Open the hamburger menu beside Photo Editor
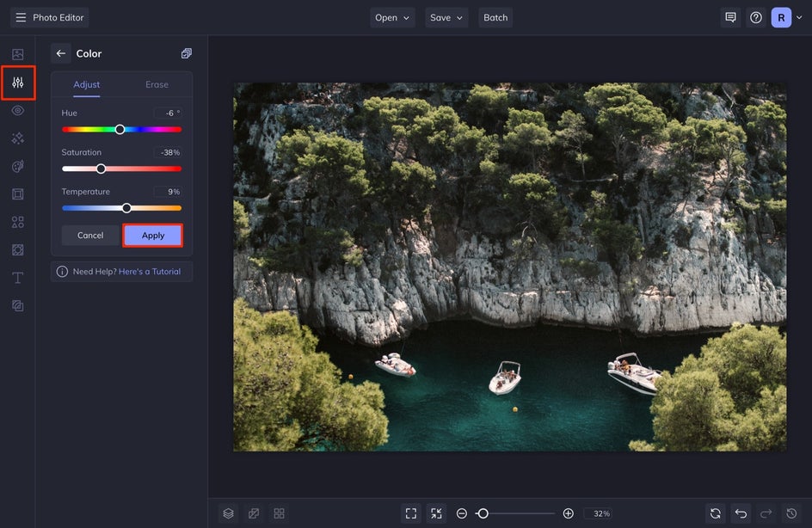 [21, 17]
